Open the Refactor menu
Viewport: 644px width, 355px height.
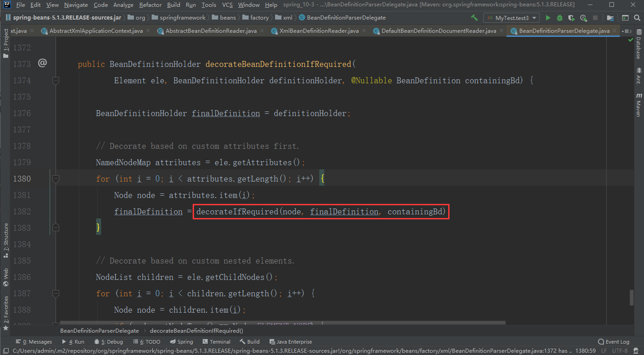(x=150, y=5)
